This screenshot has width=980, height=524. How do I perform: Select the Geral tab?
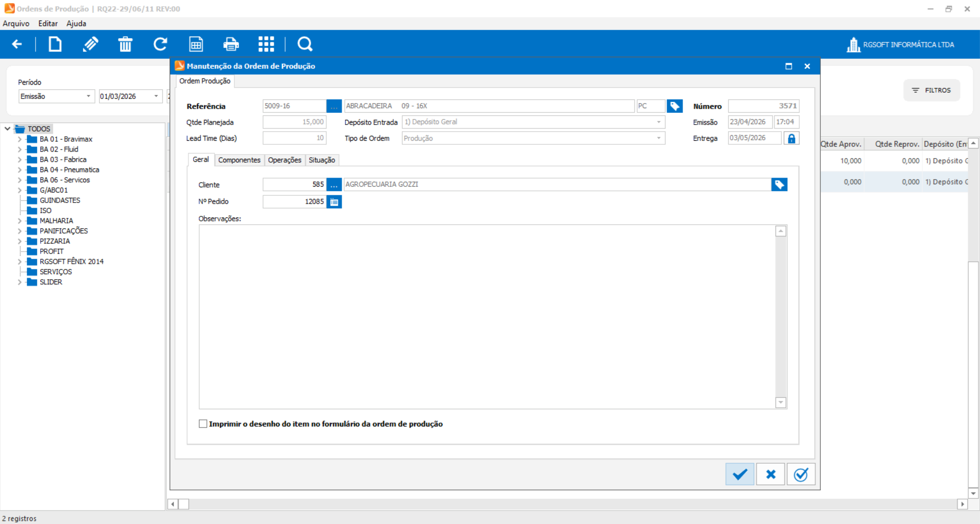(201, 160)
